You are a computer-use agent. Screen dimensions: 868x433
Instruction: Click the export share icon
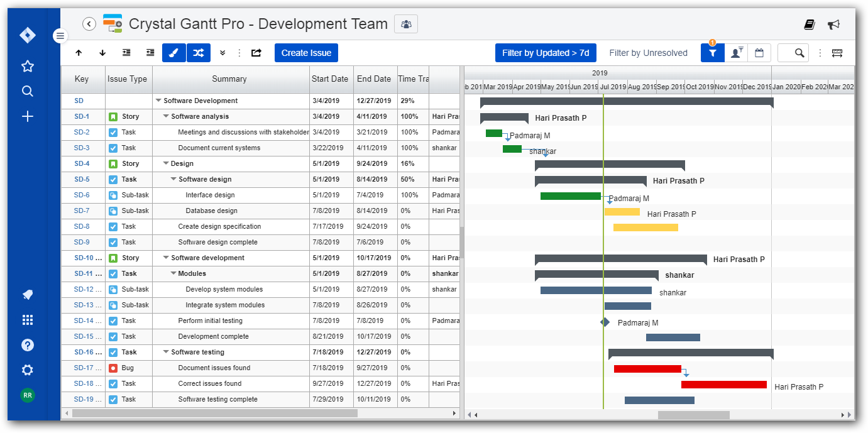(x=256, y=53)
